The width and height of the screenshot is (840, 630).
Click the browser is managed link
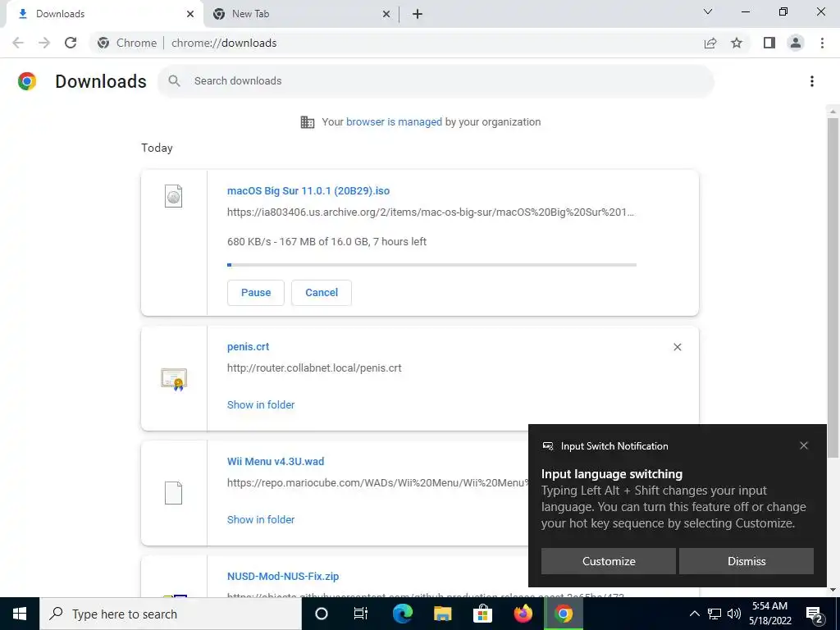[x=394, y=122]
